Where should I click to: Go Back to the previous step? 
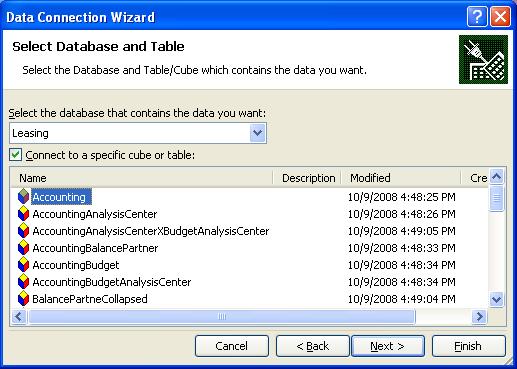pyautogui.click(x=313, y=346)
